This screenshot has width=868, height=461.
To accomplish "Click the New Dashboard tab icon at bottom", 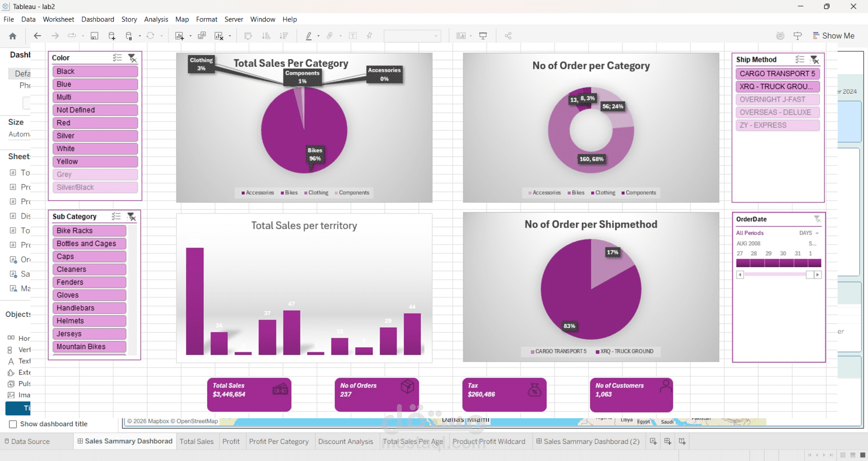I will 668,442.
